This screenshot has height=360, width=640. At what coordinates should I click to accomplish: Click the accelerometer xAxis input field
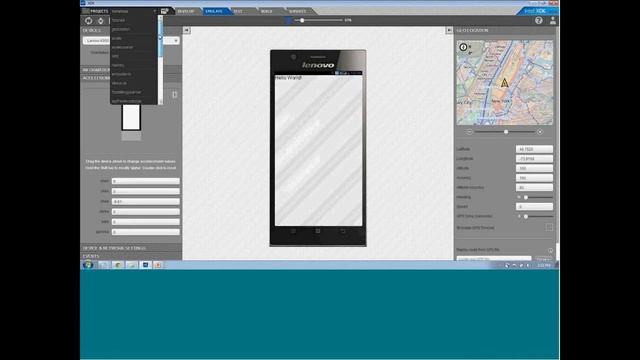tap(146, 181)
